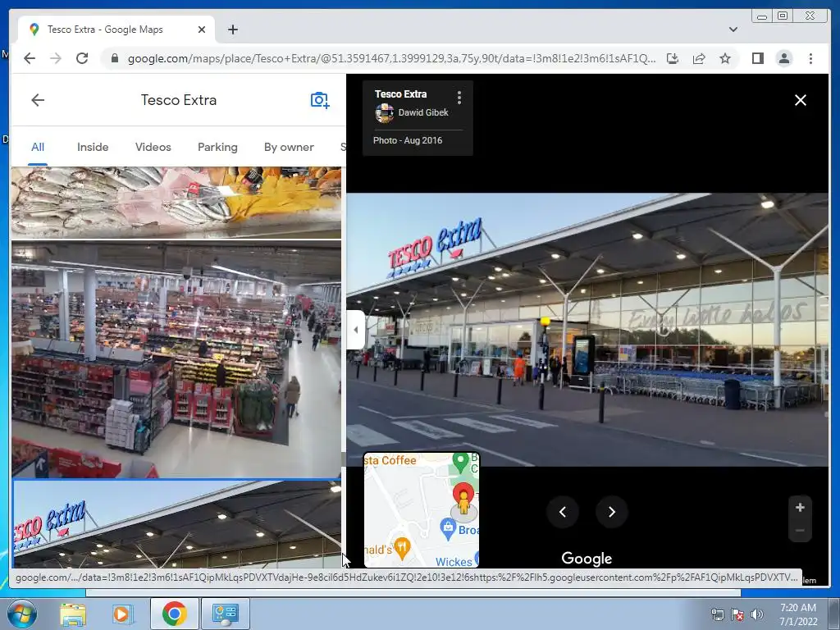Click the install app icon in address bar
Image resolution: width=840 pixels, height=630 pixels.
(673, 58)
